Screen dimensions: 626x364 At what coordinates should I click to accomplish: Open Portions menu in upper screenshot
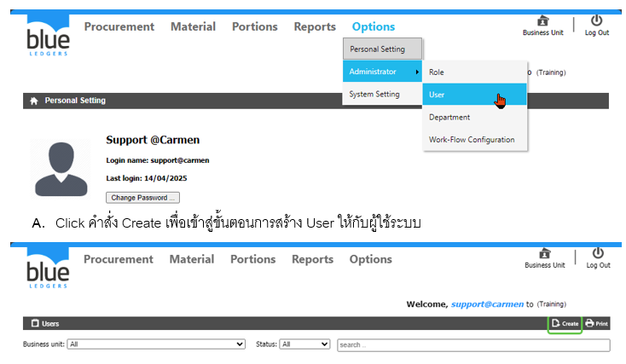pos(255,26)
